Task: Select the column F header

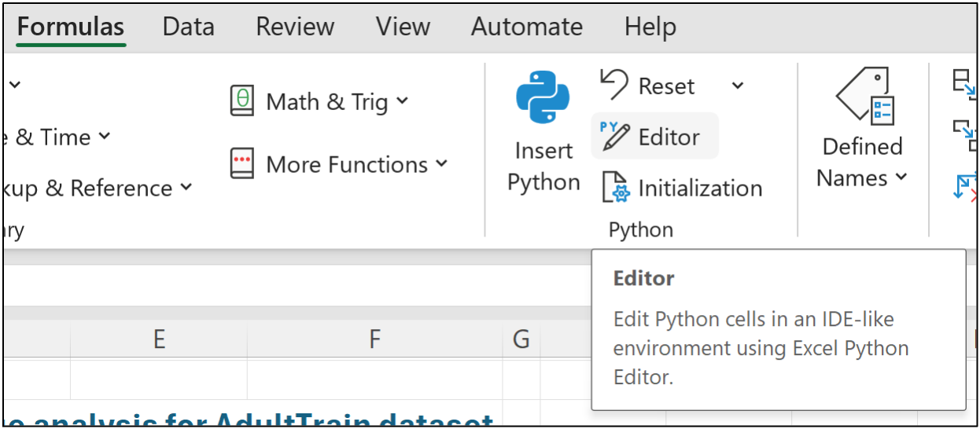Action: pos(374,339)
